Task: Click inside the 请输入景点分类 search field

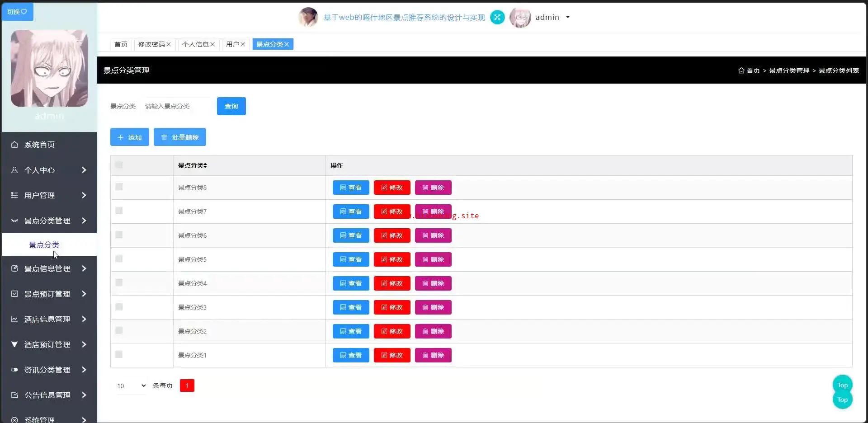Action: 176,106
